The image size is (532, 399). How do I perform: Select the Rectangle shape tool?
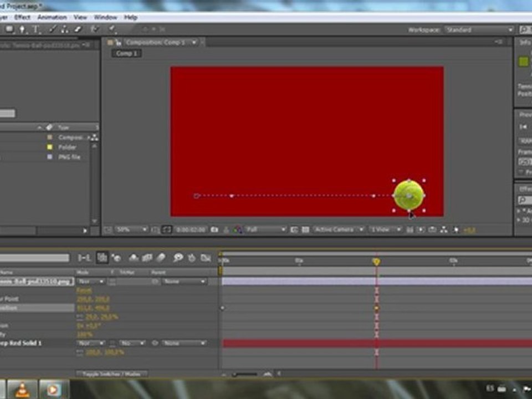coord(9,29)
